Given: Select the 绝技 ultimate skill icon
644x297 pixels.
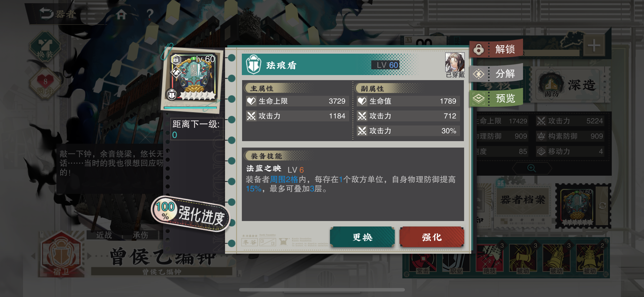Looking at the screenshot, I should point(489,259).
